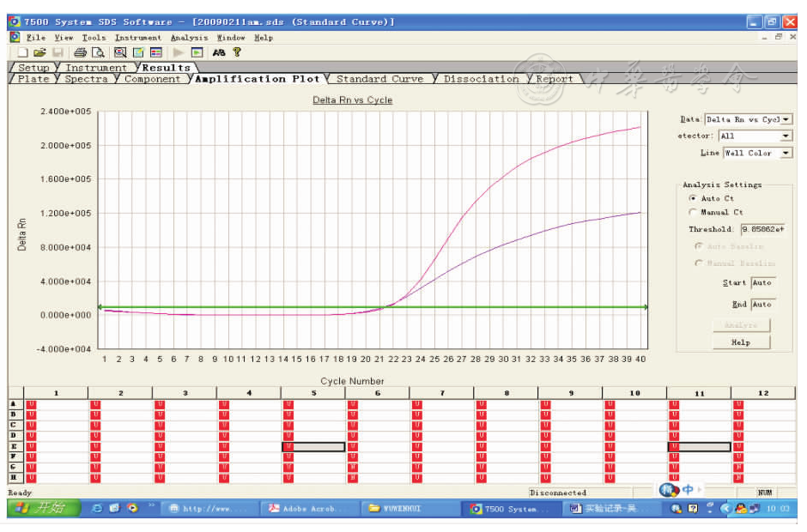Open the Analysis menu
807x532 pixels.
(x=189, y=38)
